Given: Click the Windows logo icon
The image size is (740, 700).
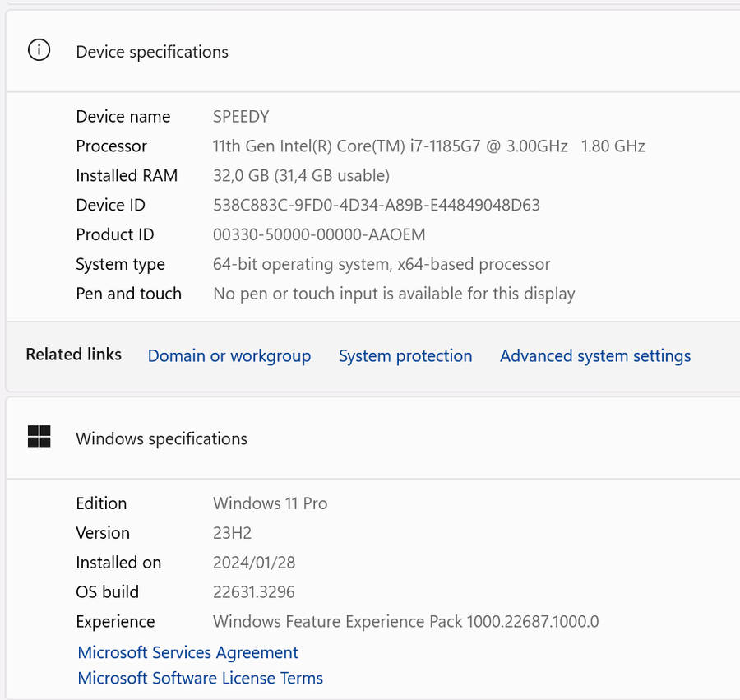Looking at the screenshot, I should tap(39, 438).
